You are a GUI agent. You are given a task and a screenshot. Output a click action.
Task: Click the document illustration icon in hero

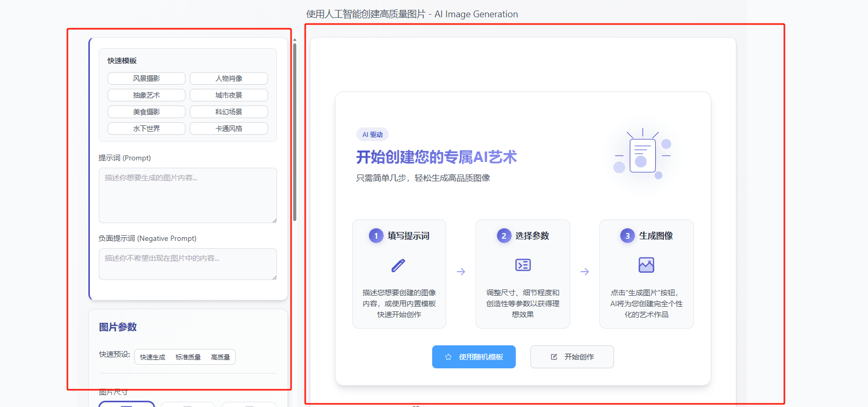click(x=643, y=156)
